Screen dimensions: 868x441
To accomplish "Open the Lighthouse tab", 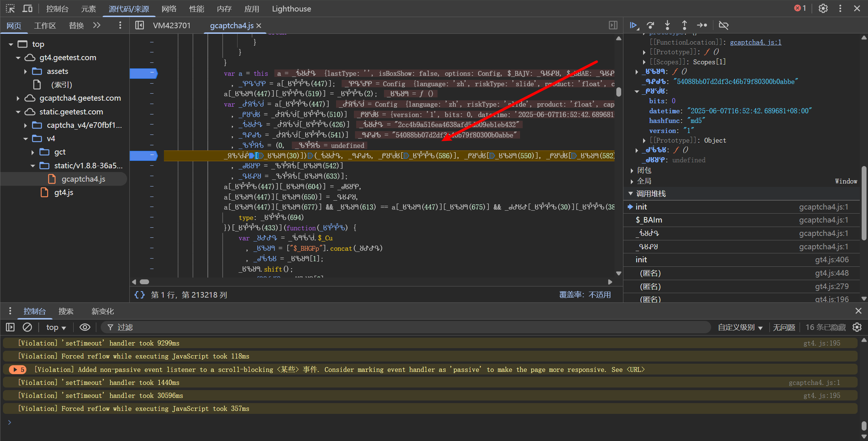I will click(x=291, y=9).
